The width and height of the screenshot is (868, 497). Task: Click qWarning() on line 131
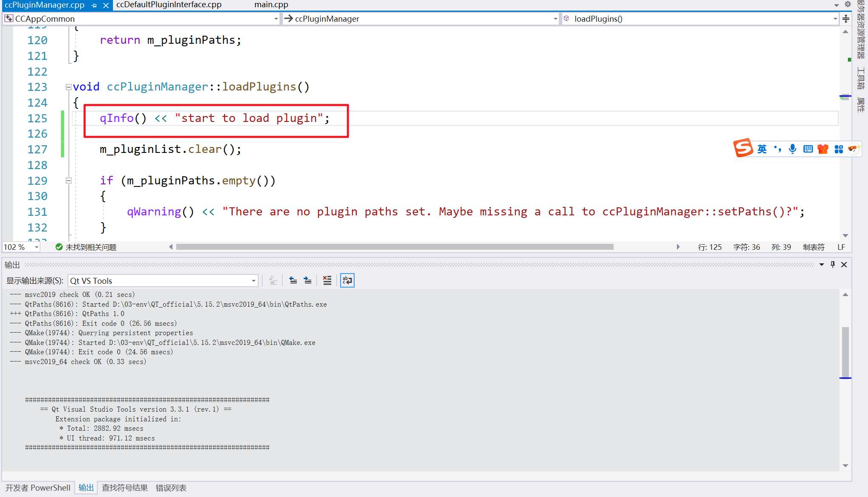161,212
